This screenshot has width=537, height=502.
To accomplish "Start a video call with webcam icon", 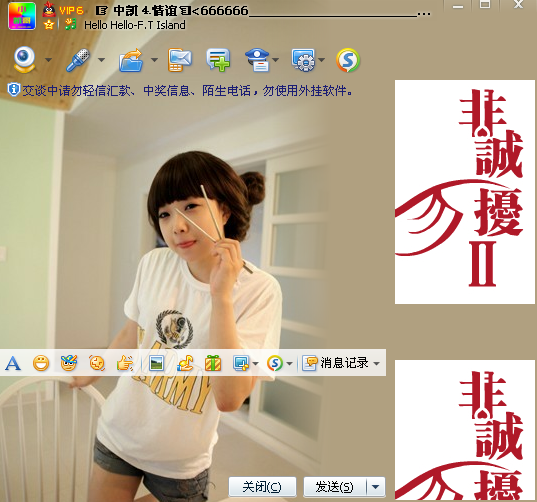I will click(x=24, y=60).
